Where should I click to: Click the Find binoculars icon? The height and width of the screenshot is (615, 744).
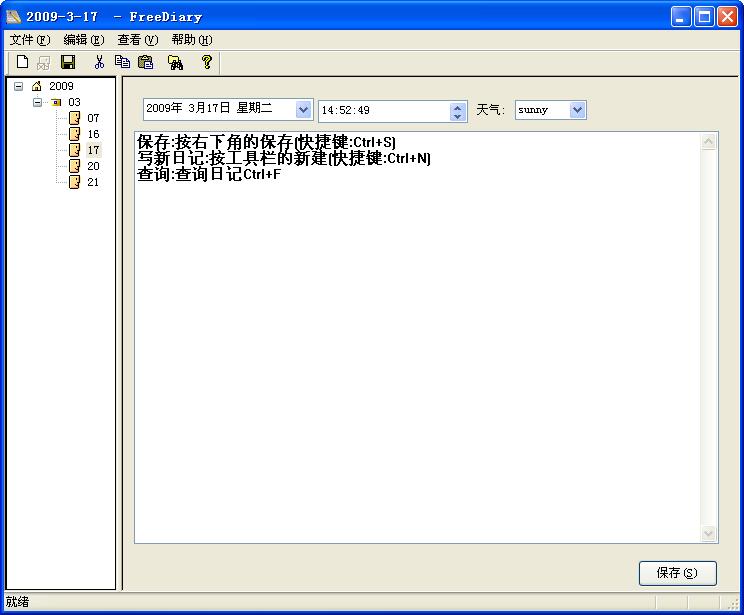[176, 62]
